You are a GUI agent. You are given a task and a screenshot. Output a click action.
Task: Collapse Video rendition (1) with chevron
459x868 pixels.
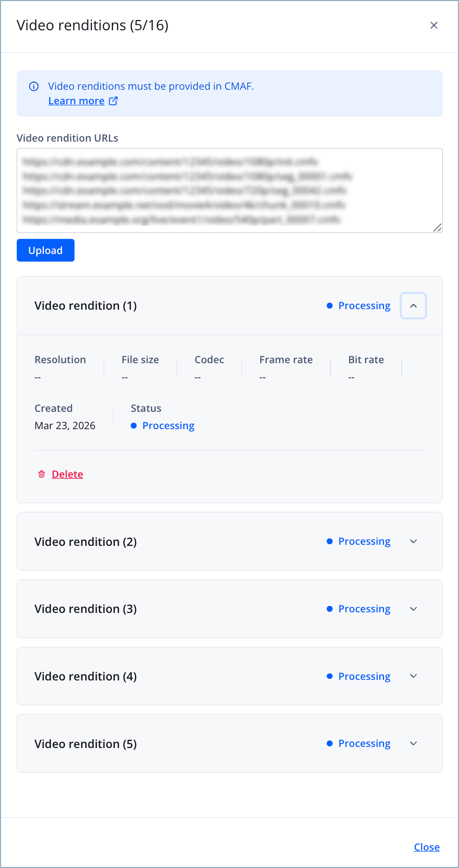pyautogui.click(x=414, y=306)
